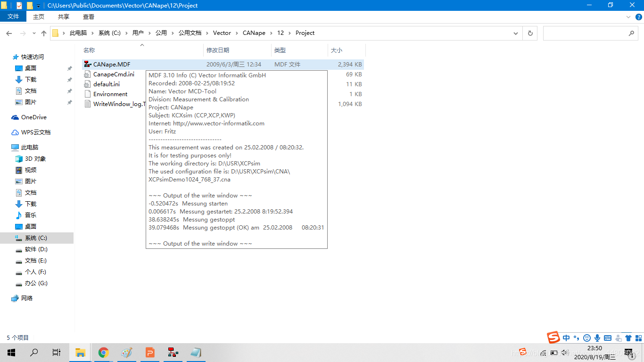Toggle Sogou Chinese/English mode 中
Image resolution: width=644 pixels, height=362 pixels.
(566, 338)
